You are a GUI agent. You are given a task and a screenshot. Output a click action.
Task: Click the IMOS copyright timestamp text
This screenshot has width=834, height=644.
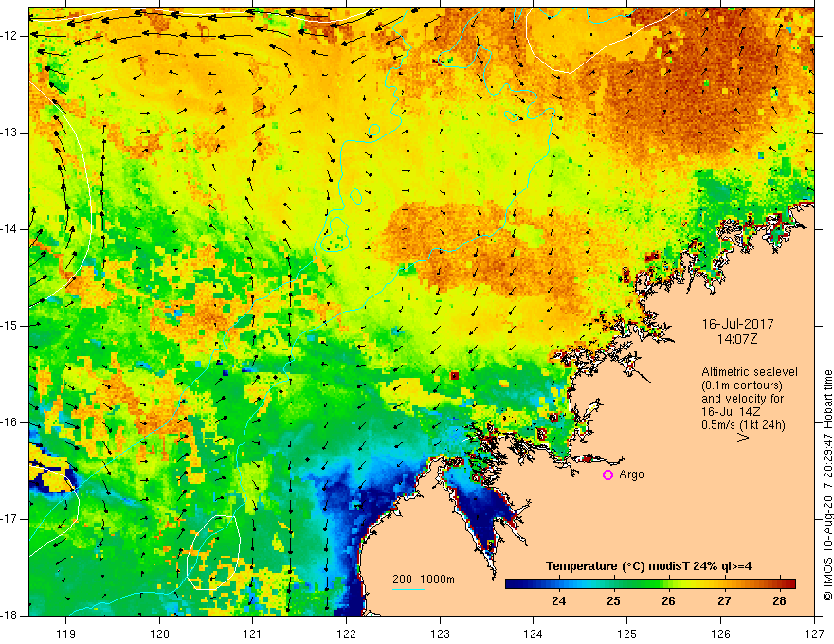tap(827, 486)
